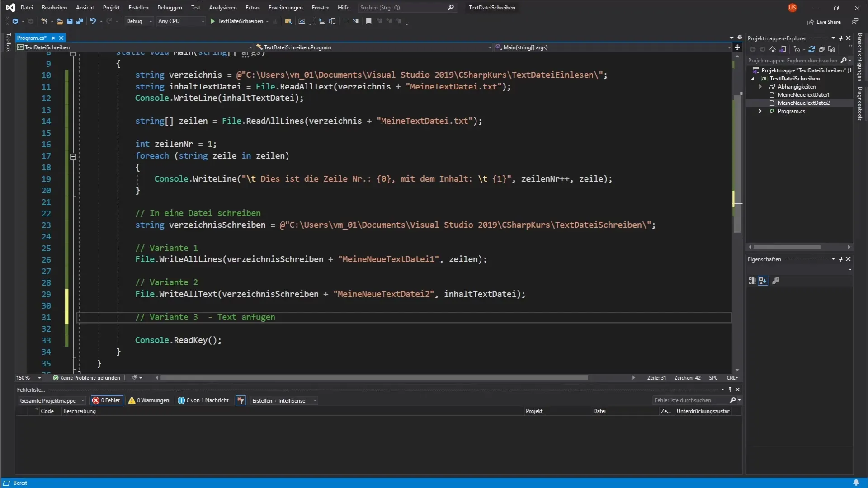Open the Diagnosetools side tab

(x=860, y=103)
